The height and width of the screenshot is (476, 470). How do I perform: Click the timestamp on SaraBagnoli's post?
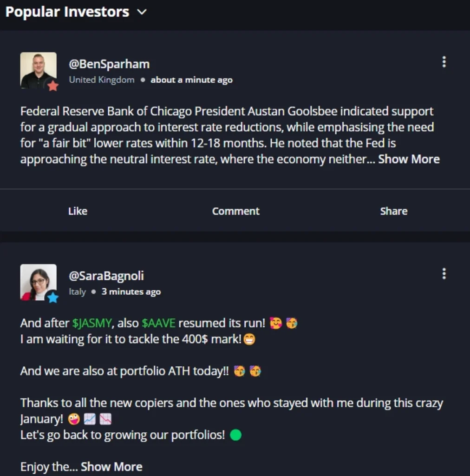click(131, 292)
